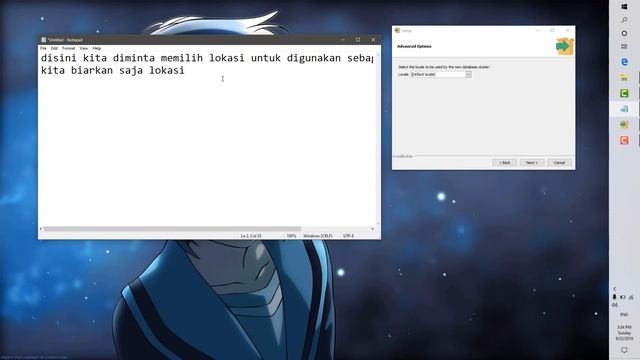The width and height of the screenshot is (640, 360).
Task: Open the green Camtasia taskbar icon
Action: pos(624,93)
